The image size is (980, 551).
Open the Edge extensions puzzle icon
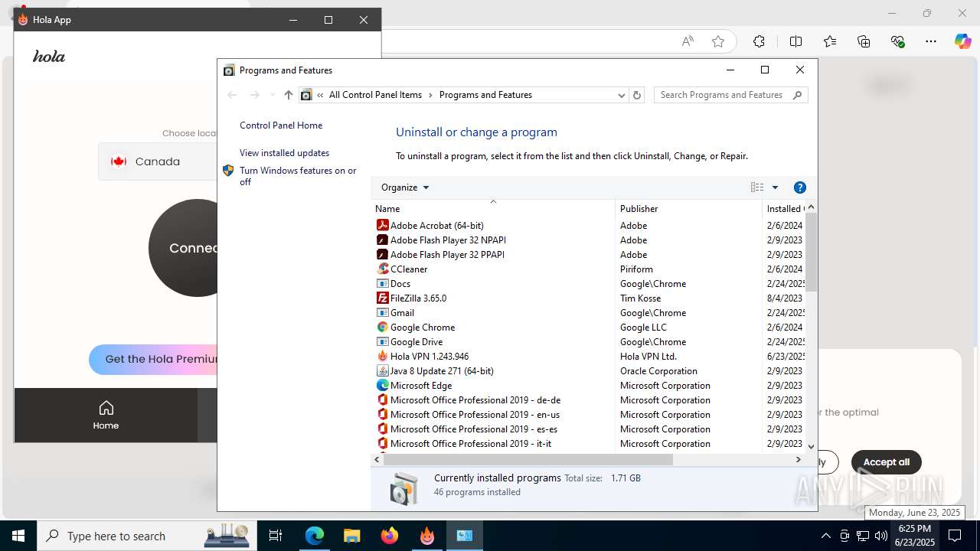(x=759, y=41)
